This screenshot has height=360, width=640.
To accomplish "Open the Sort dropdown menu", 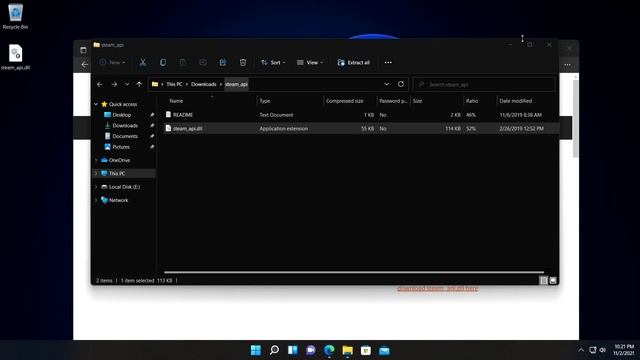I will (x=273, y=62).
